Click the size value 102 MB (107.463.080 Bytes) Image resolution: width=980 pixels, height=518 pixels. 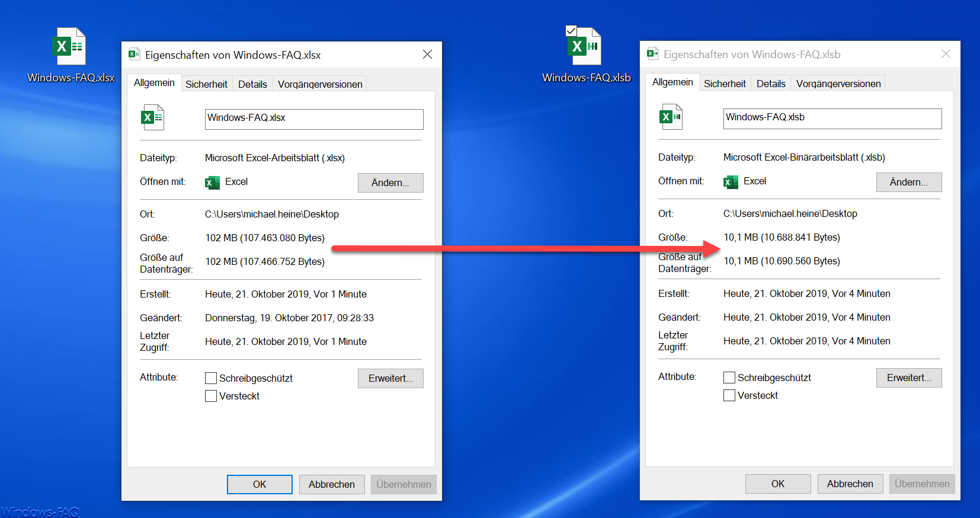click(265, 238)
